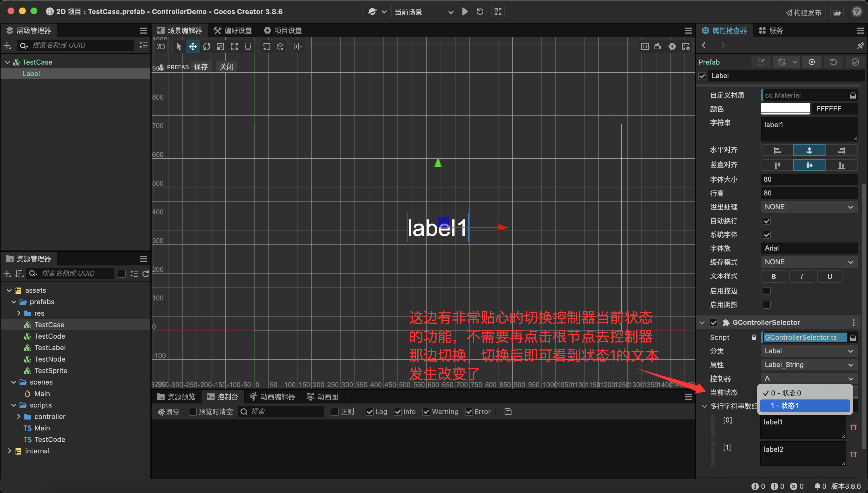Open the help question mark icon
The height and width of the screenshot is (493, 868).
857,12
